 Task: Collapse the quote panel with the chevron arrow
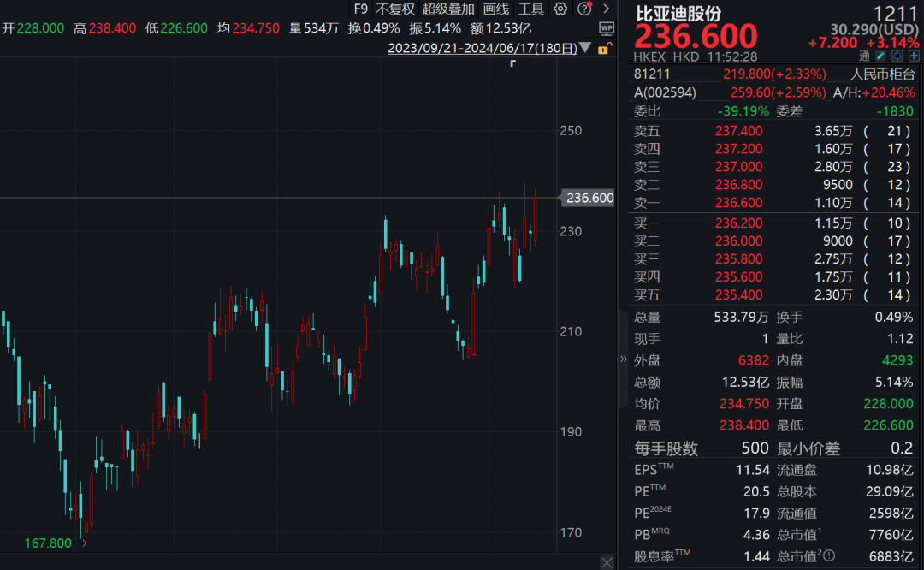point(624,359)
